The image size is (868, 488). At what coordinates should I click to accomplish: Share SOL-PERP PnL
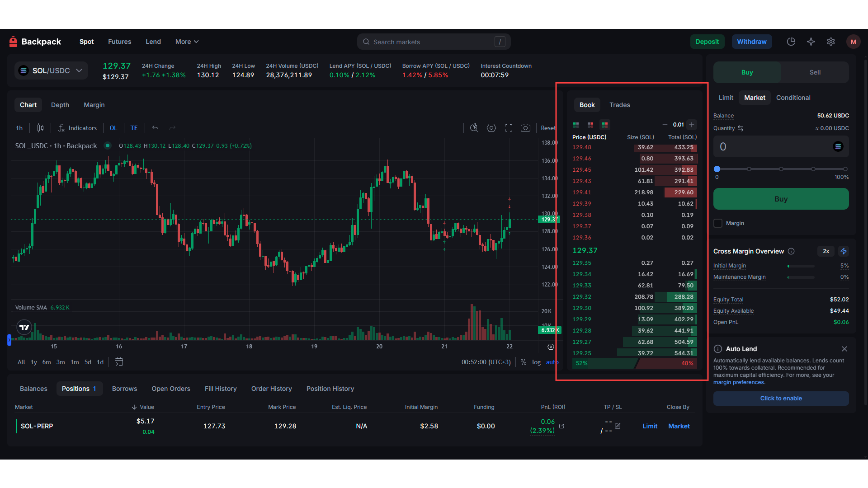pos(561,426)
